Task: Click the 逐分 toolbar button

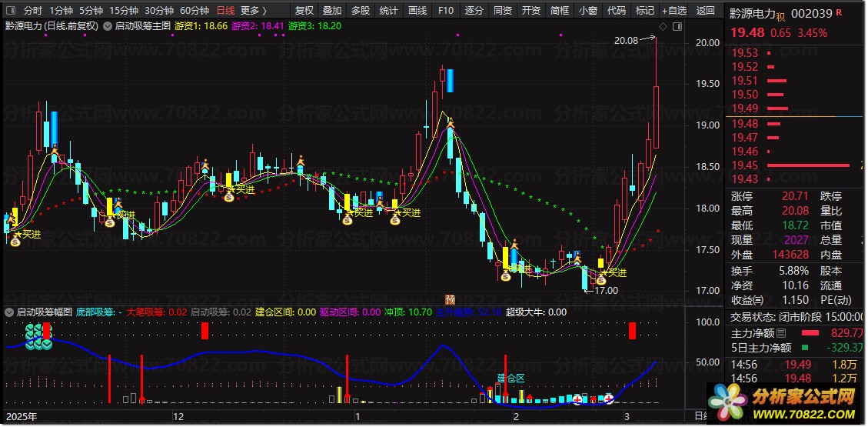Action: tap(474, 11)
